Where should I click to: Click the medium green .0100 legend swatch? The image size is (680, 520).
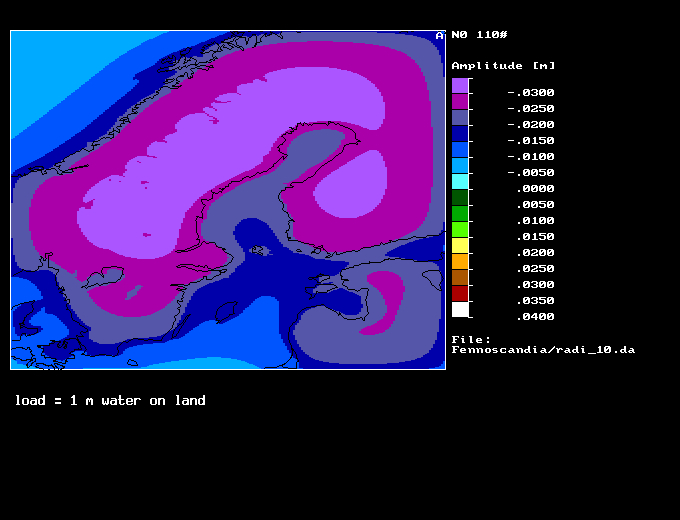[460, 214]
